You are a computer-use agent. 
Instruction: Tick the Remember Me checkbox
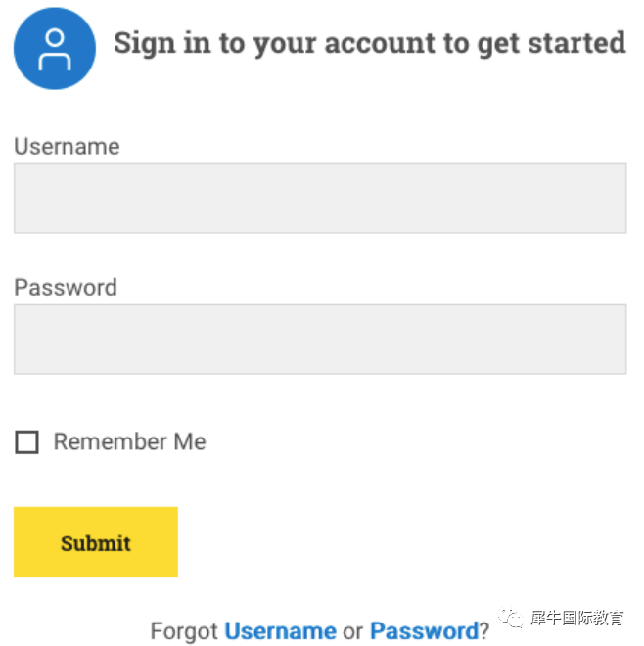(x=26, y=441)
